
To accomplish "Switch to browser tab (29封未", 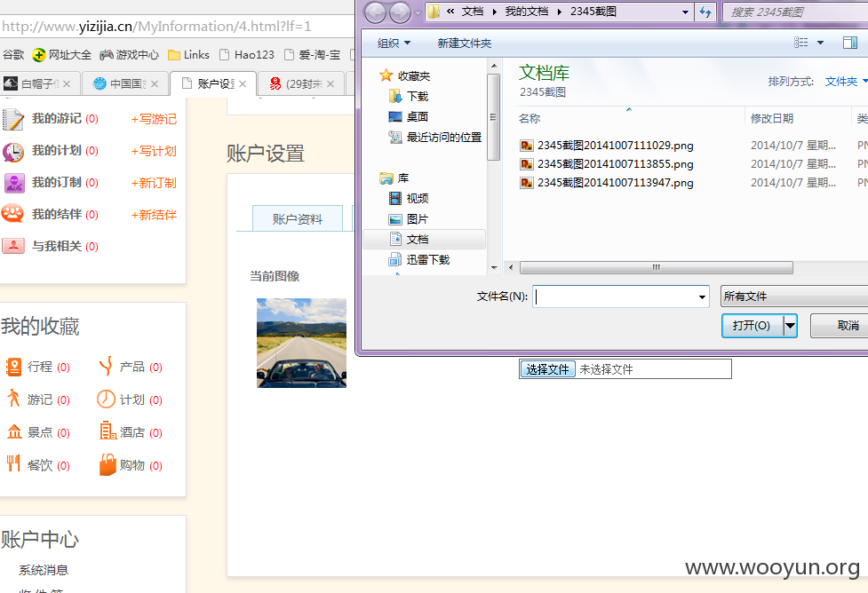I will point(302,83).
